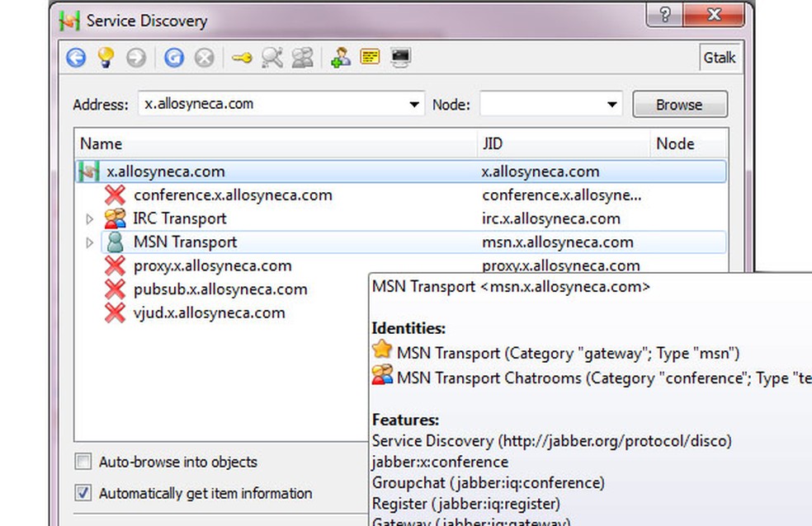
Task: Click the yellow vCard note icon
Action: point(370,58)
